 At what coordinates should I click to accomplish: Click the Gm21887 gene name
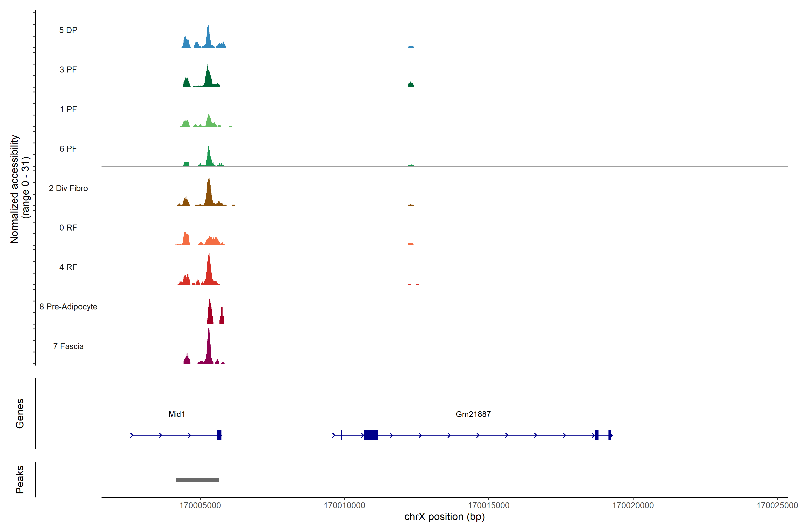(473, 414)
